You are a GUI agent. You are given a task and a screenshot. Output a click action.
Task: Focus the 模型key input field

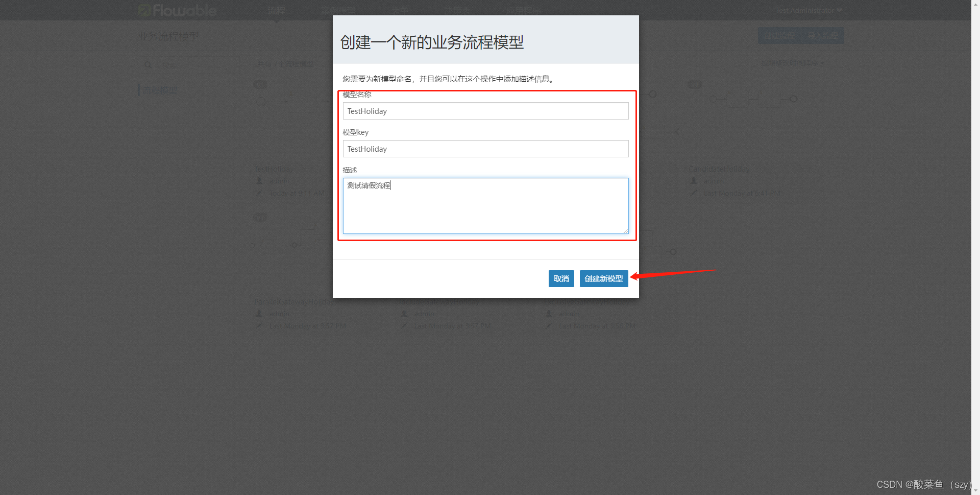485,149
